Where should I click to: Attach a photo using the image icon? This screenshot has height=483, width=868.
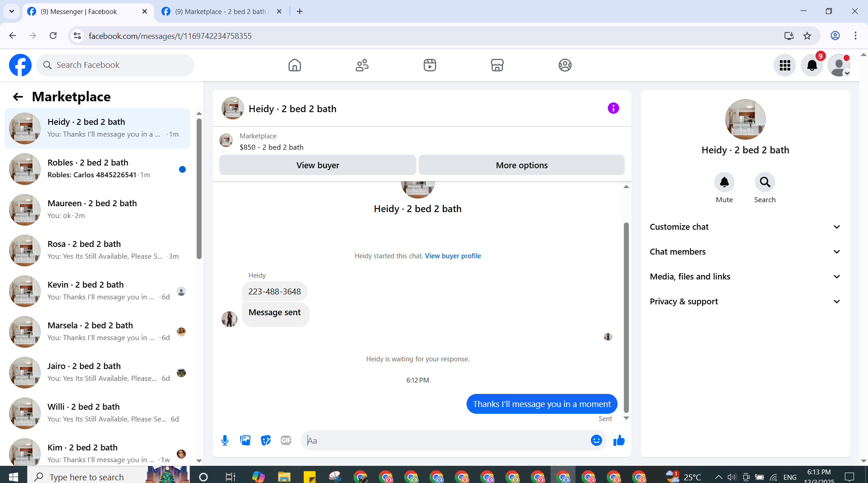pos(245,440)
